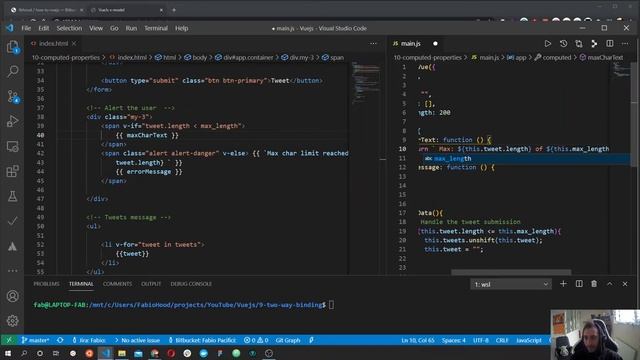This screenshot has width=640, height=360.
Task: Close the terminal panel
Action: [x=625, y=284]
